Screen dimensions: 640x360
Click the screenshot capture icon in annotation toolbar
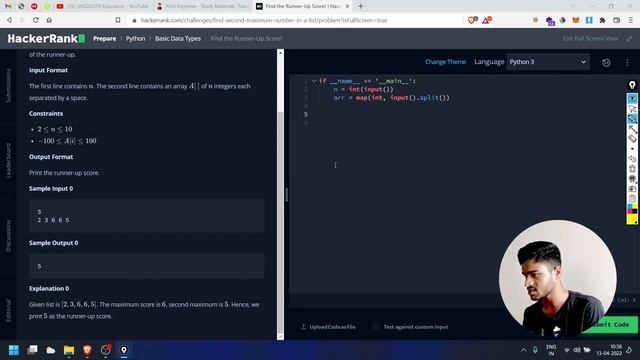click(632, 189)
